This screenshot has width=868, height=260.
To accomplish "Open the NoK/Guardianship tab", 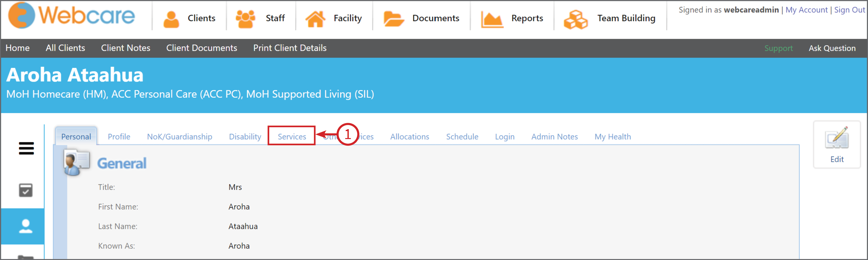I will [x=179, y=137].
